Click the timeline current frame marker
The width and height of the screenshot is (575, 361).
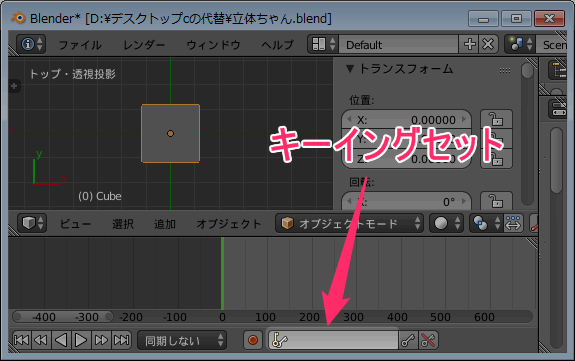(223, 273)
